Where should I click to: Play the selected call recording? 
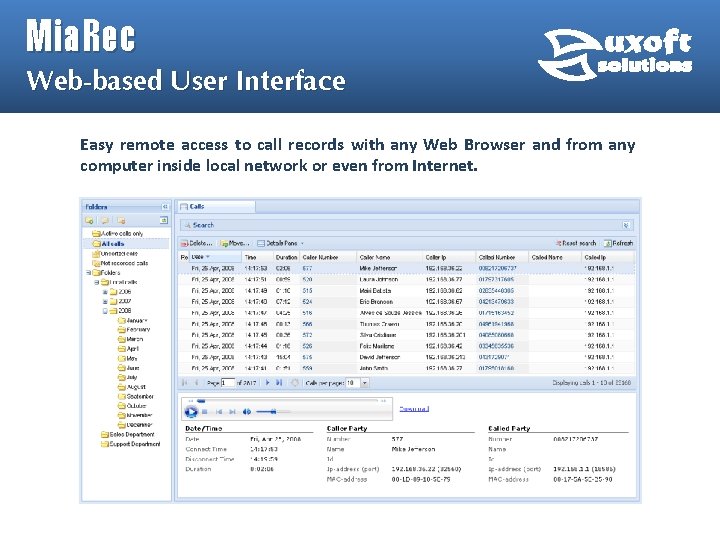click(x=191, y=412)
